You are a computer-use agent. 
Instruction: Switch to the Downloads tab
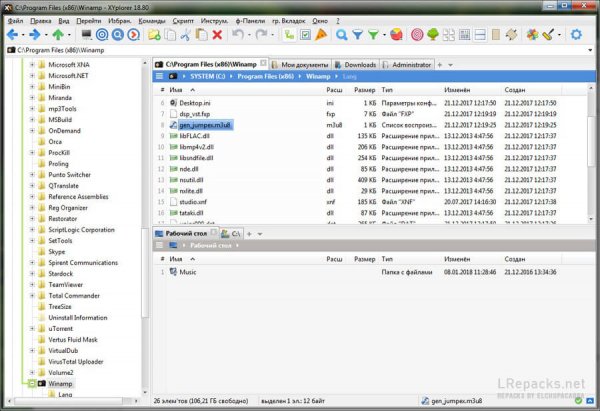coord(355,65)
